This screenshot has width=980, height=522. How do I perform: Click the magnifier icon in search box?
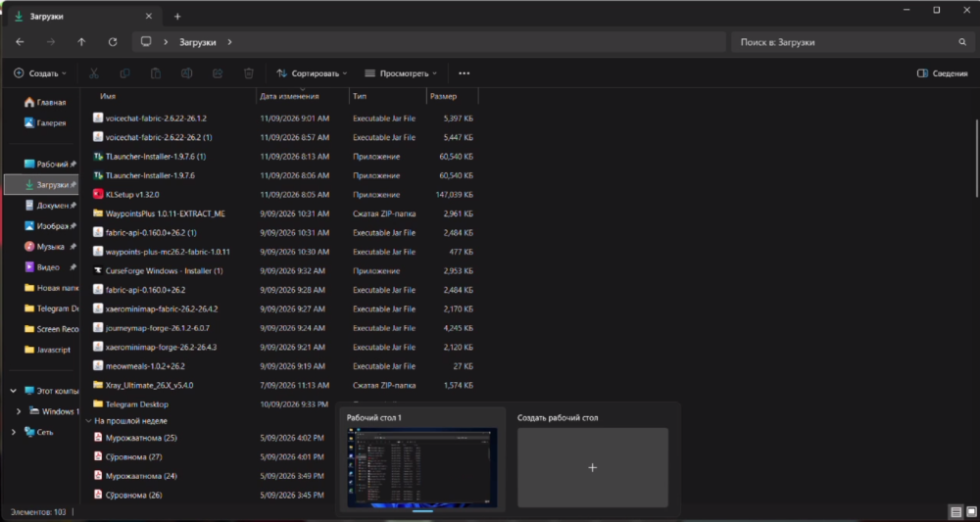pos(962,42)
